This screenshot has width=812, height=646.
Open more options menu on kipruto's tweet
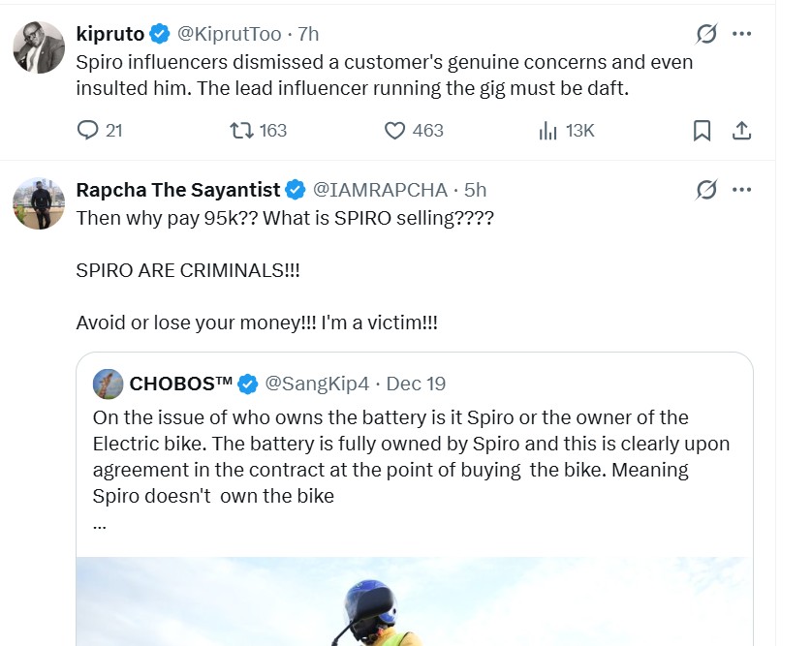coord(741,34)
